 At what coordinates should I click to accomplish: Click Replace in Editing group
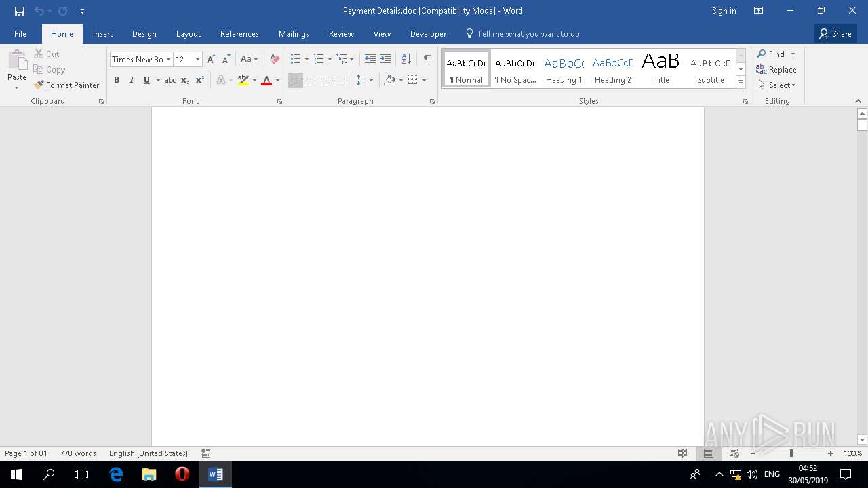pyautogui.click(x=776, y=70)
